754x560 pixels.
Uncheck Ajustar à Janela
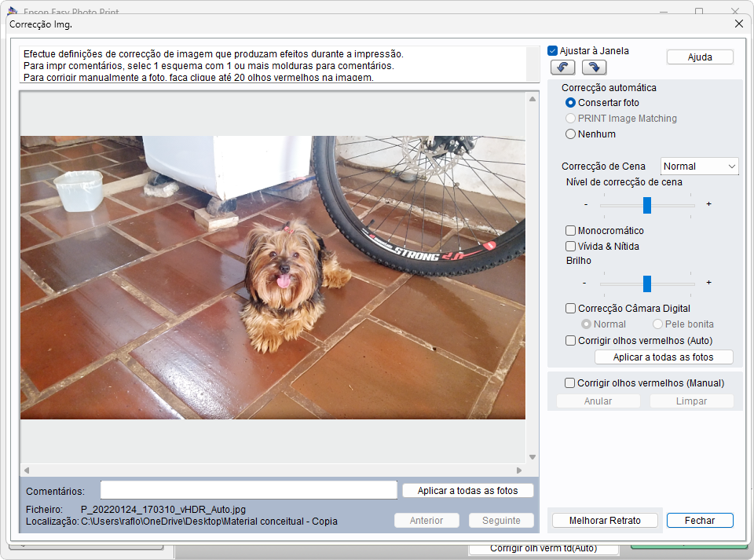click(x=552, y=50)
